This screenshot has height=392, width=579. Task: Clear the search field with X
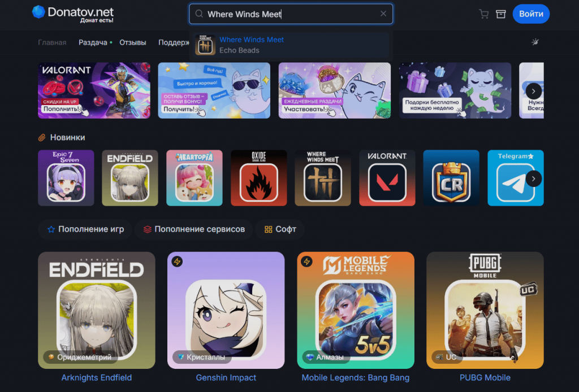click(383, 14)
